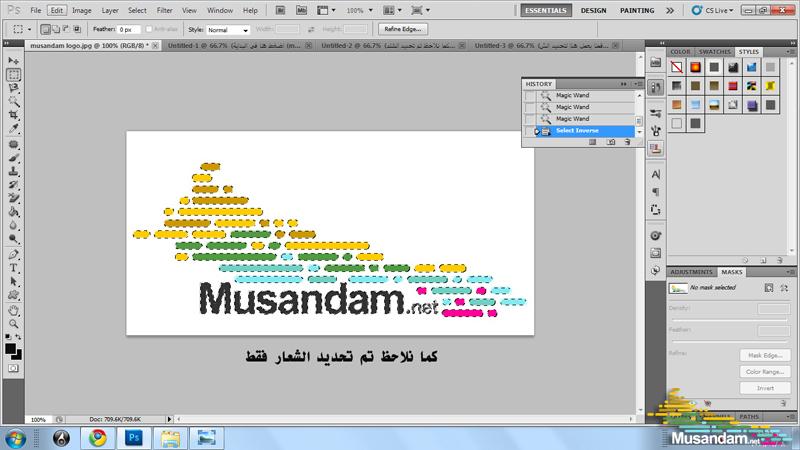Open Photoshop from the Windows taskbar
Screen dimensions: 800x450
[134, 438]
